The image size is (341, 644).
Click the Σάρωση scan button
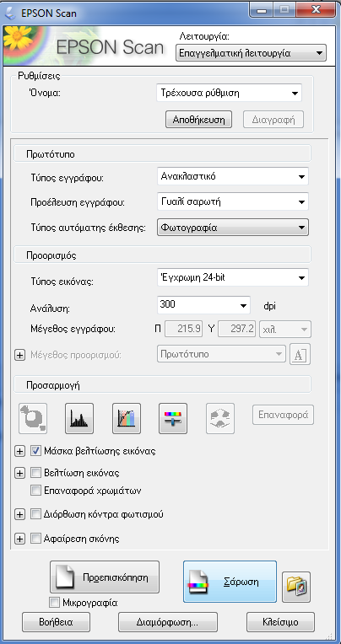click(230, 582)
